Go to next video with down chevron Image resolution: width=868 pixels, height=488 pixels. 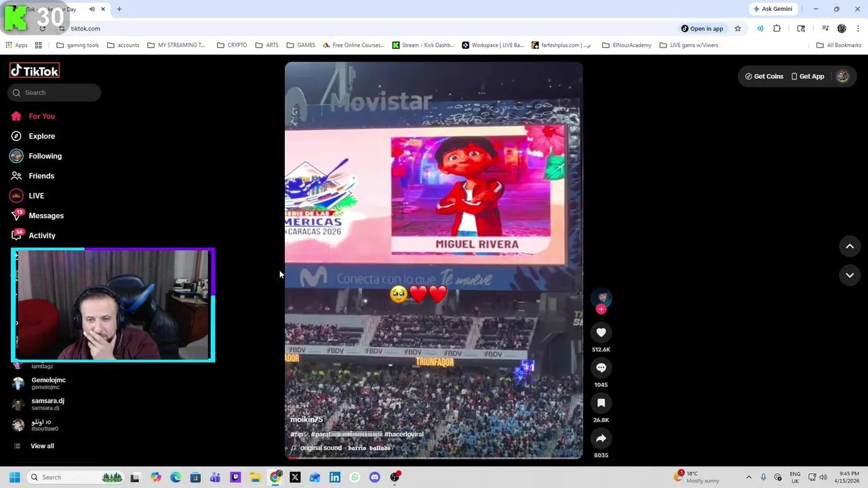click(850, 275)
